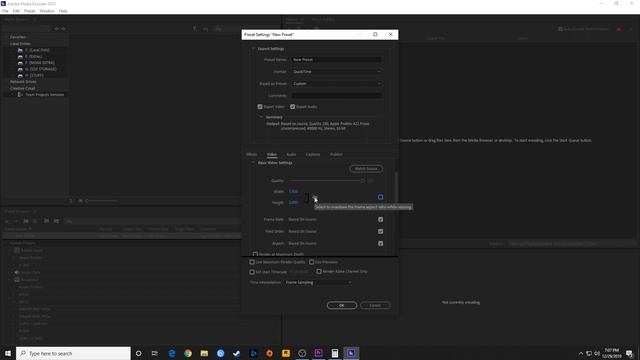Open the Format dropdown showing QuickTime
Viewport: 640px width, 360px height.
coord(337,71)
